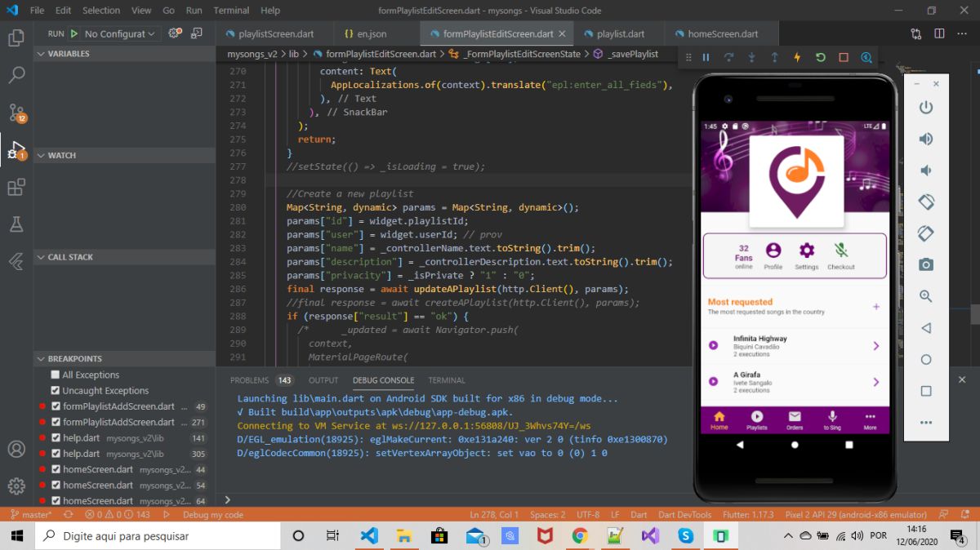Tap Settings in the emulator app
This screenshot has height=550, width=980.
click(x=807, y=255)
